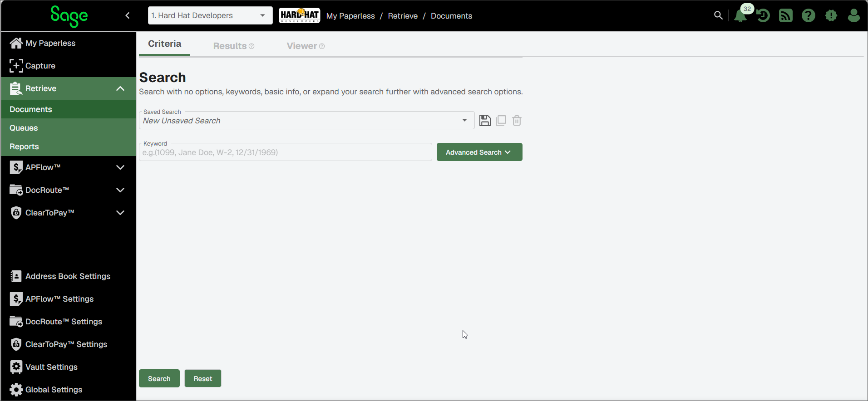This screenshot has height=401, width=868.
Task: Click the Retrieve clipboard icon in sidebar
Action: [16, 88]
